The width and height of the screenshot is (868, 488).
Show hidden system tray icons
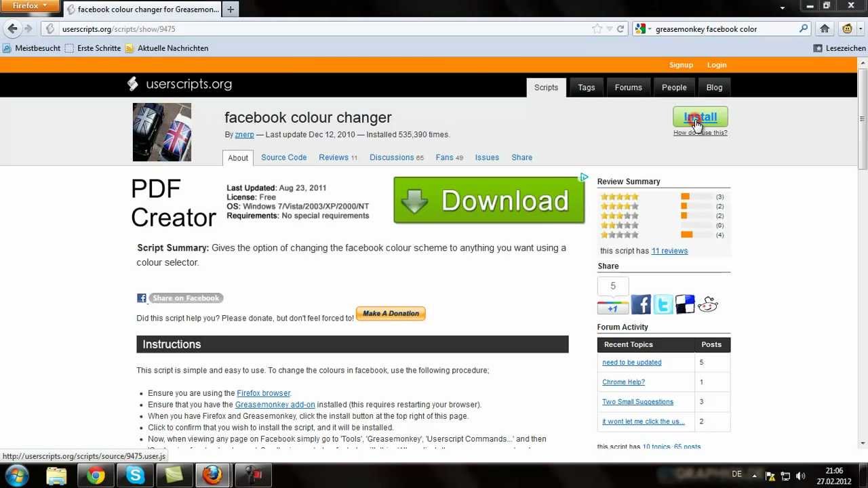coord(754,476)
